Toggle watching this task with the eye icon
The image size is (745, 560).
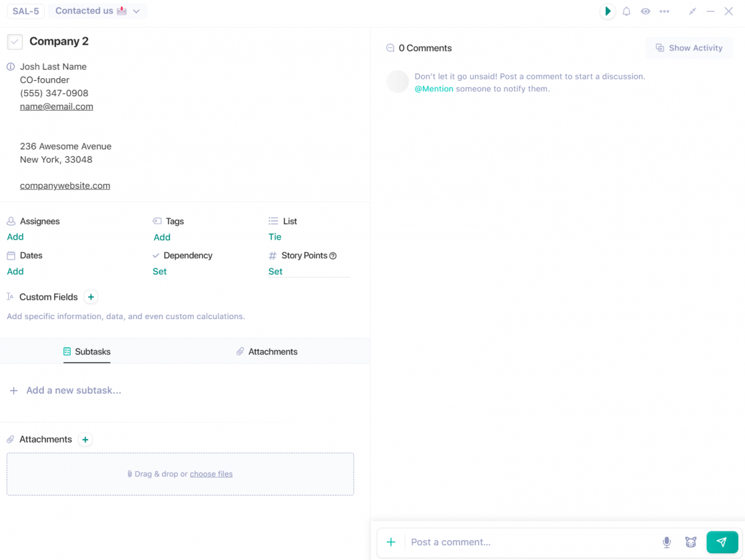click(646, 11)
